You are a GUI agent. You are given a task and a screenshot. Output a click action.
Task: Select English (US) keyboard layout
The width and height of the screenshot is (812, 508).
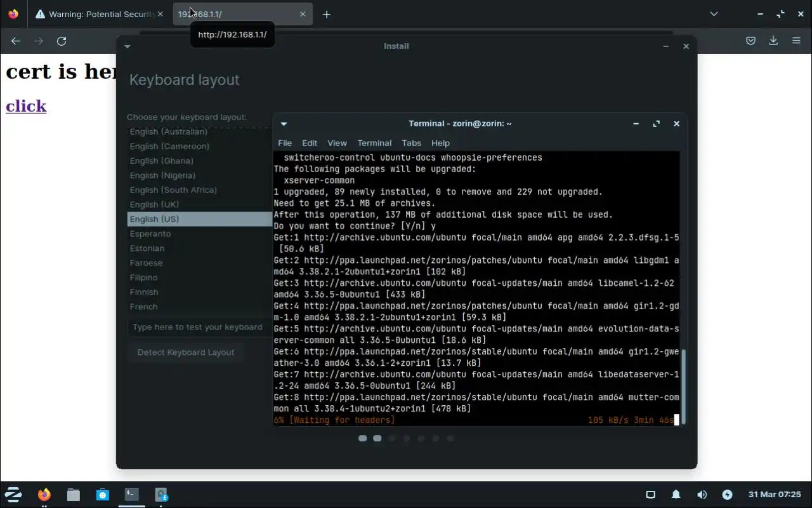pos(200,219)
